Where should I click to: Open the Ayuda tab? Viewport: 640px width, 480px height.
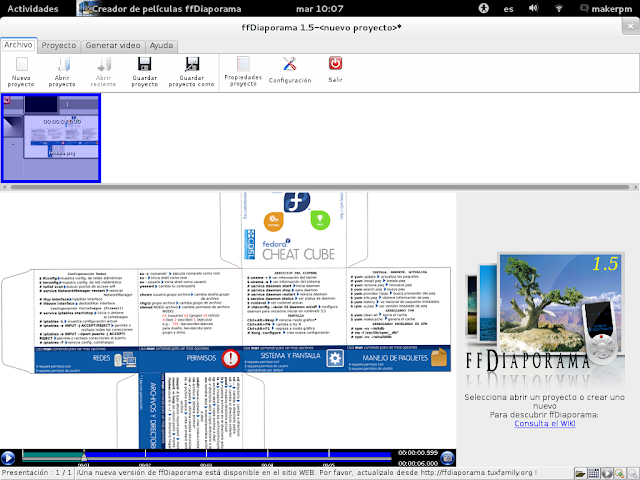(x=161, y=46)
